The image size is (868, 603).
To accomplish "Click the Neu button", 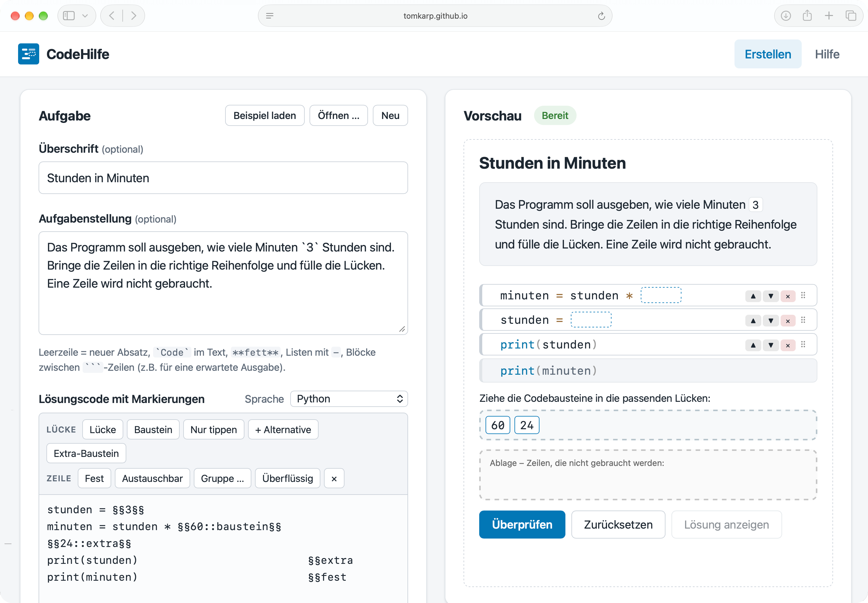I will [x=390, y=115].
